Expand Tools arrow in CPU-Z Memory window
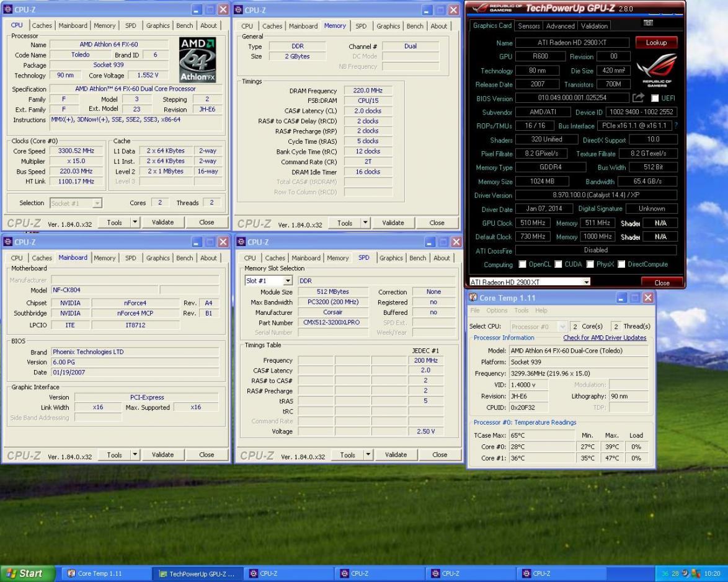The width and height of the screenshot is (728, 582). [365, 223]
